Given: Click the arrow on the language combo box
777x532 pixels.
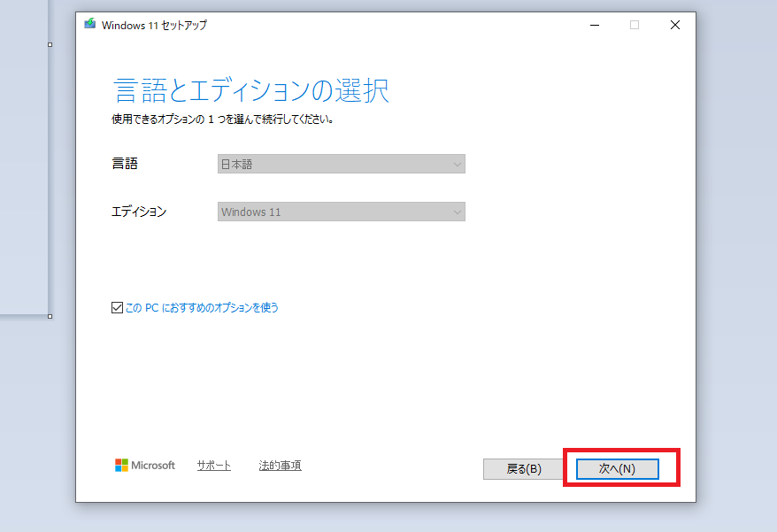Looking at the screenshot, I should click(x=457, y=164).
